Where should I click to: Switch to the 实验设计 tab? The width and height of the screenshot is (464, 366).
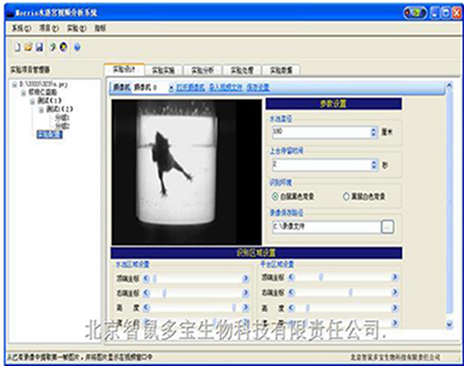[124, 69]
